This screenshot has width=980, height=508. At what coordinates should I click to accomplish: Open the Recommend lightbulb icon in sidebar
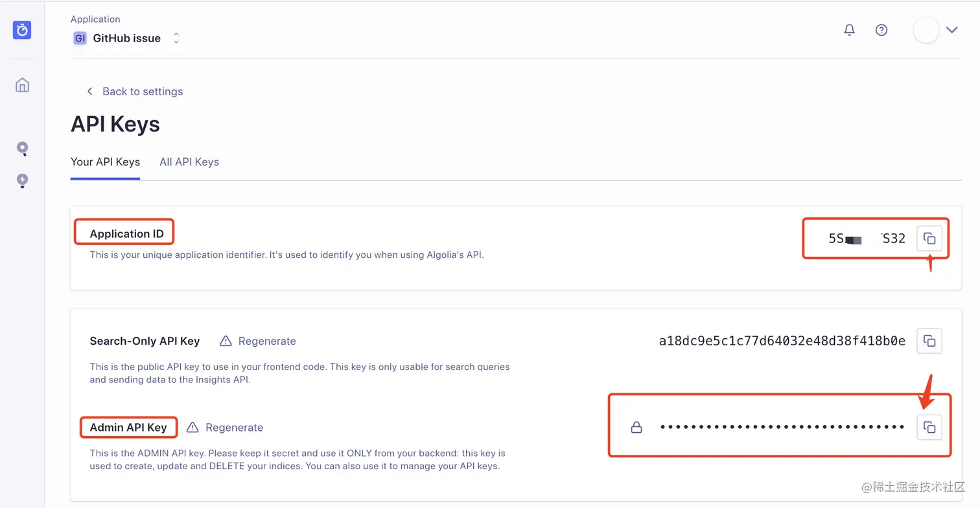tap(23, 181)
